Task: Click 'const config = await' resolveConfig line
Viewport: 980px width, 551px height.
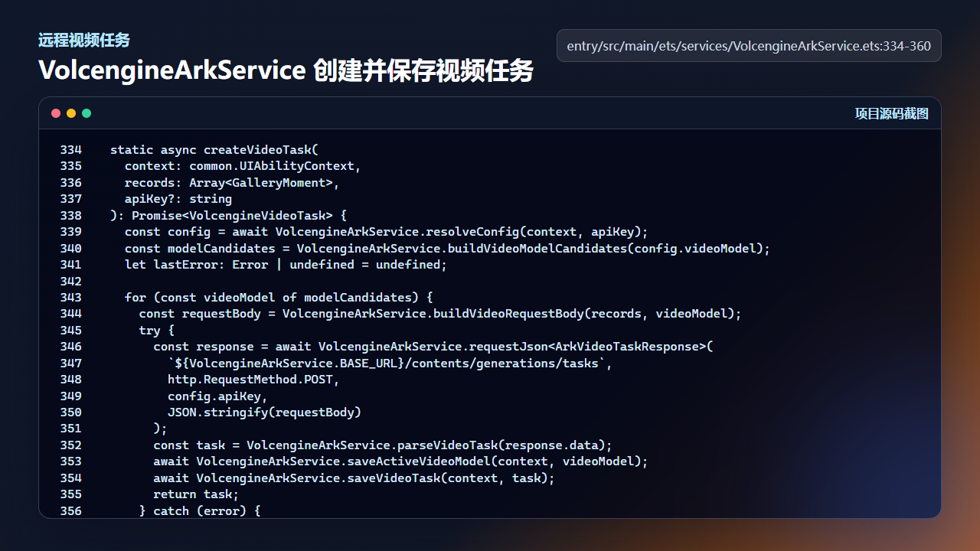Action: tap(386, 232)
